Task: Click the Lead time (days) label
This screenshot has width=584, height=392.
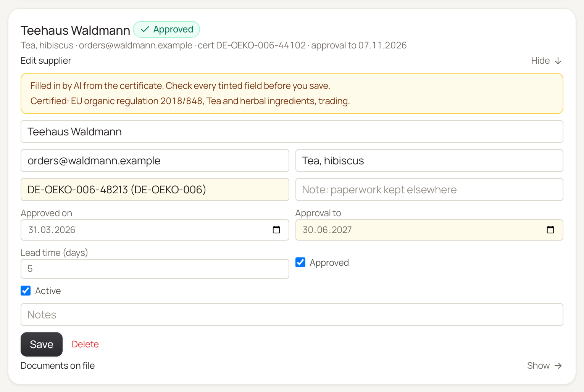Action: click(54, 253)
